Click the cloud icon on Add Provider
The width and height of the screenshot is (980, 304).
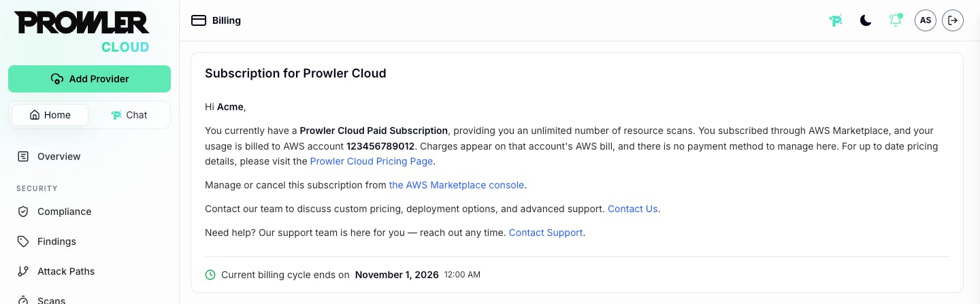pos(57,79)
